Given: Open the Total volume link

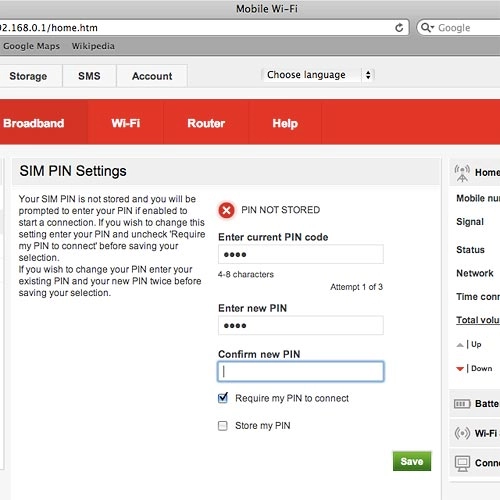Looking at the screenshot, I should [478, 320].
